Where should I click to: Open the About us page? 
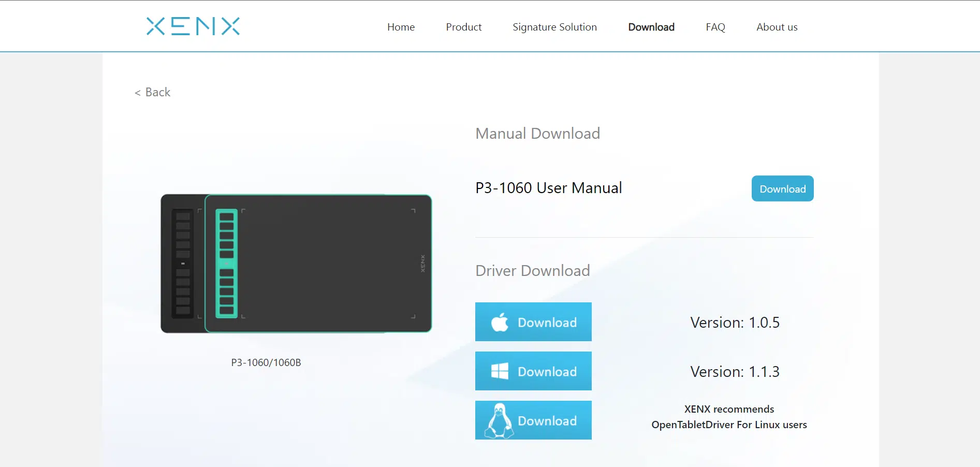pos(777,27)
